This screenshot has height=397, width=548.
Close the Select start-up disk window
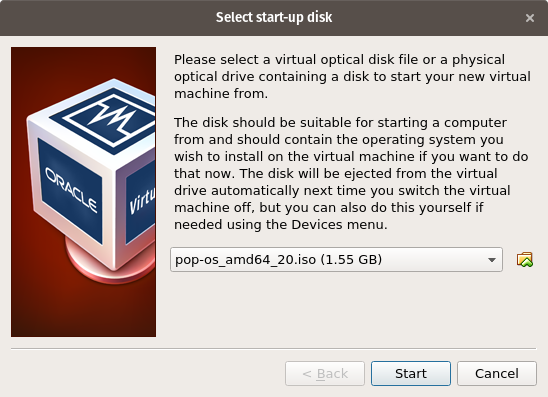[x=530, y=18]
